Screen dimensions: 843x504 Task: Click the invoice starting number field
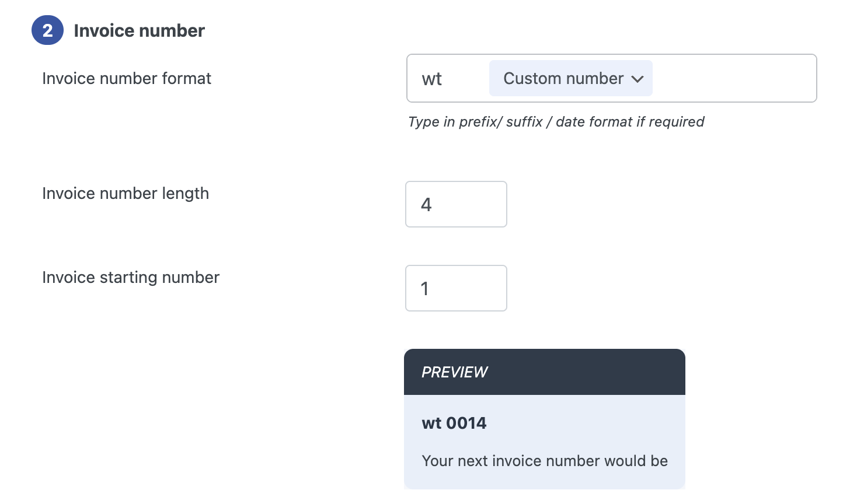click(x=456, y=288)
